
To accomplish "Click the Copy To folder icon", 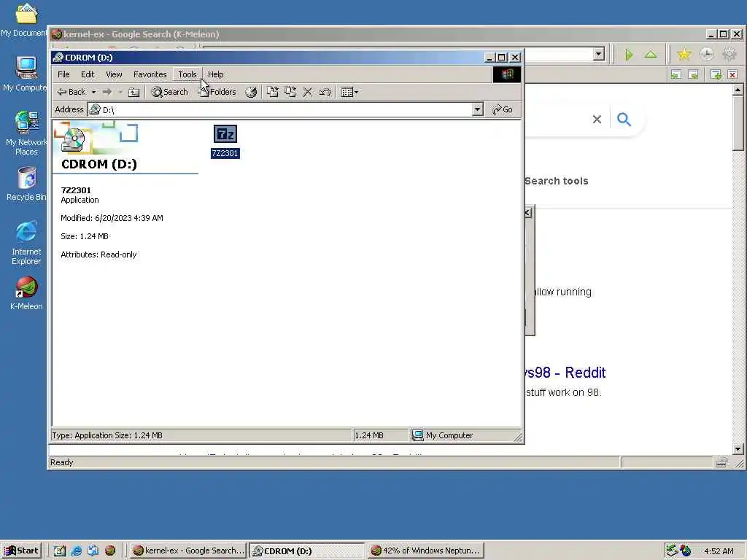I will pyautogui.click(x=290, y=92).
